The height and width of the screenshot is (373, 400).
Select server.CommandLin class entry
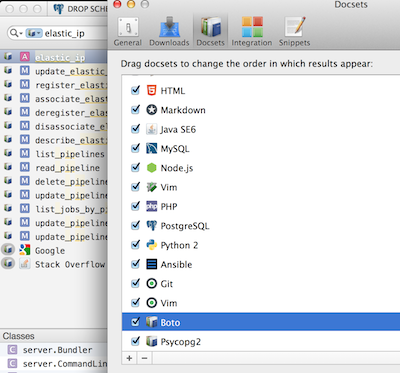[53, 363]
